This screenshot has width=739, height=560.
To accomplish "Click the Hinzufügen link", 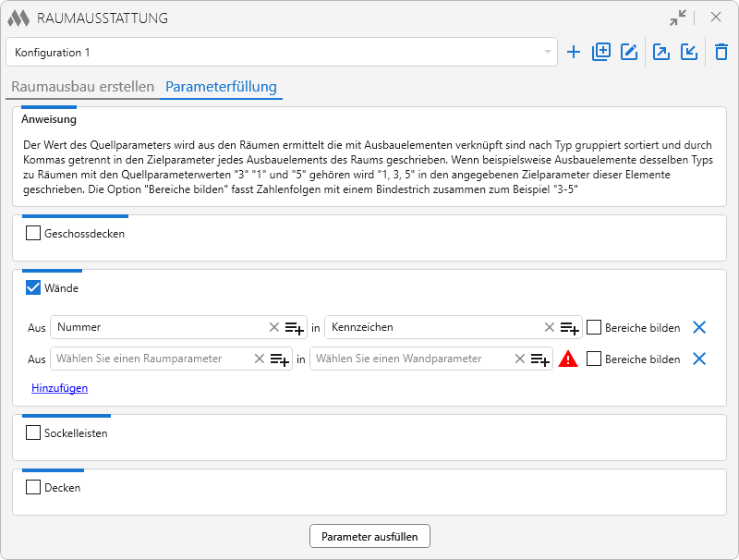I will click(59, 388).
